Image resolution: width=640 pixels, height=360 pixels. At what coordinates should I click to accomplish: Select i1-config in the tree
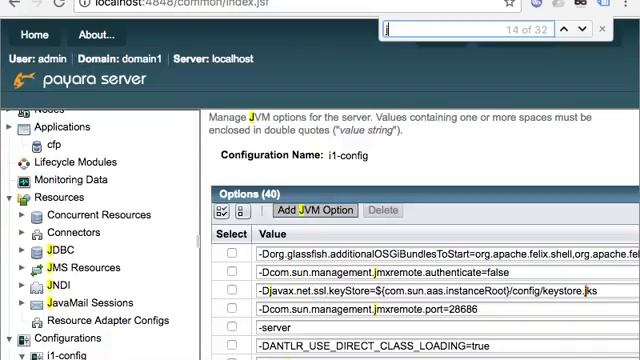point(67,356)
